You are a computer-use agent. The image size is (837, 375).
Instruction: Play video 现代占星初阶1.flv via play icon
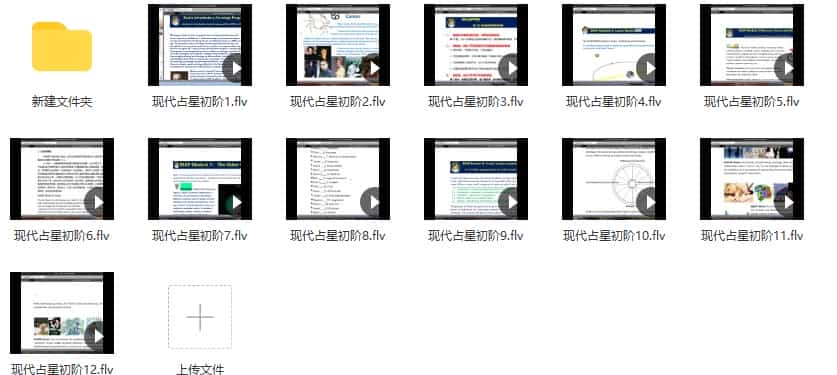[235, 68]
